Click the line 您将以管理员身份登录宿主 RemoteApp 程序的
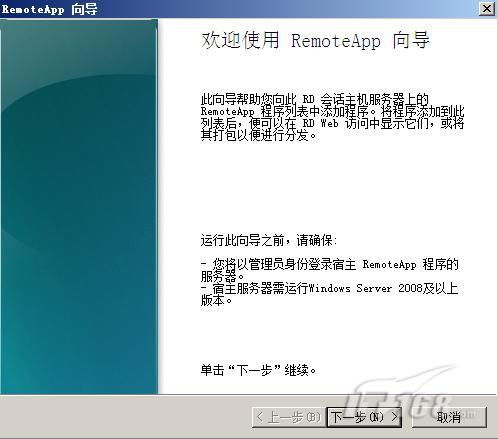 point(330,264)
